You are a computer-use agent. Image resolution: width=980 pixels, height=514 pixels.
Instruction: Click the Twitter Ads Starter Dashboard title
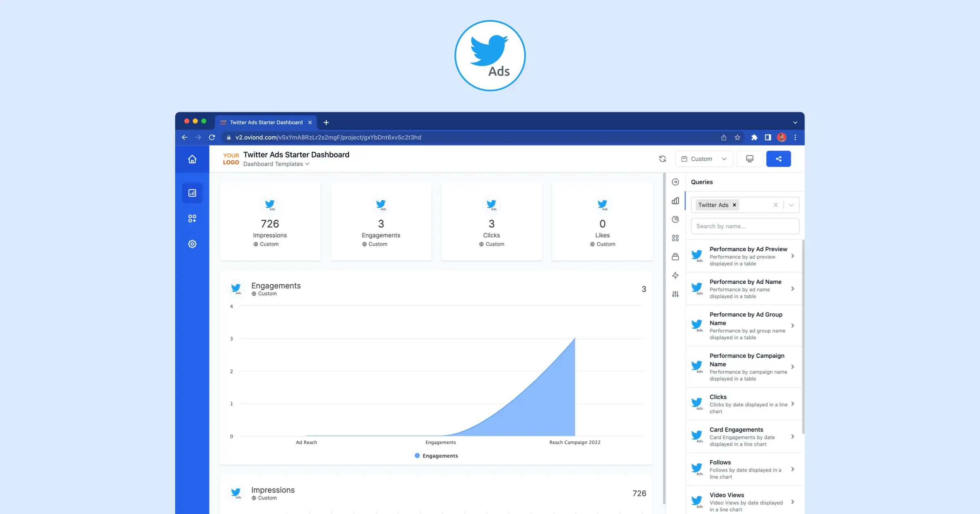coord(296,155)
